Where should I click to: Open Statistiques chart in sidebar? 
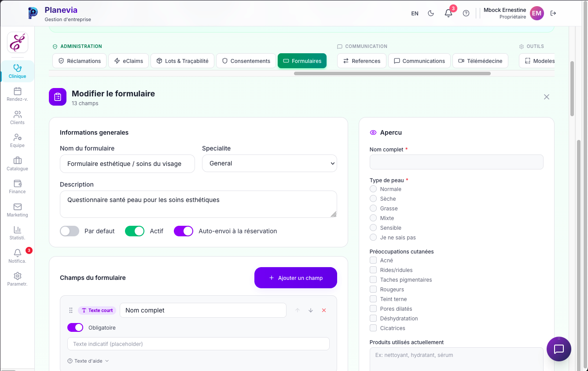coord(17,233)
